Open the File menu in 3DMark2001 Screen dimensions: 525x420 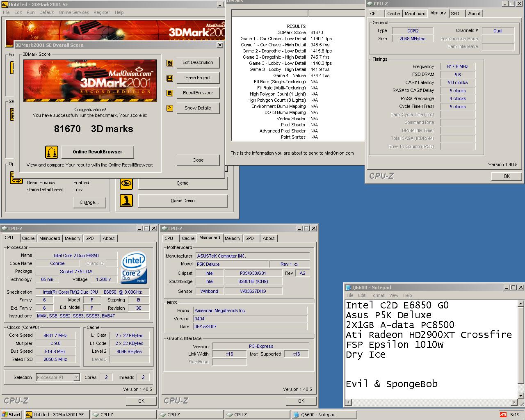point(6,12)
